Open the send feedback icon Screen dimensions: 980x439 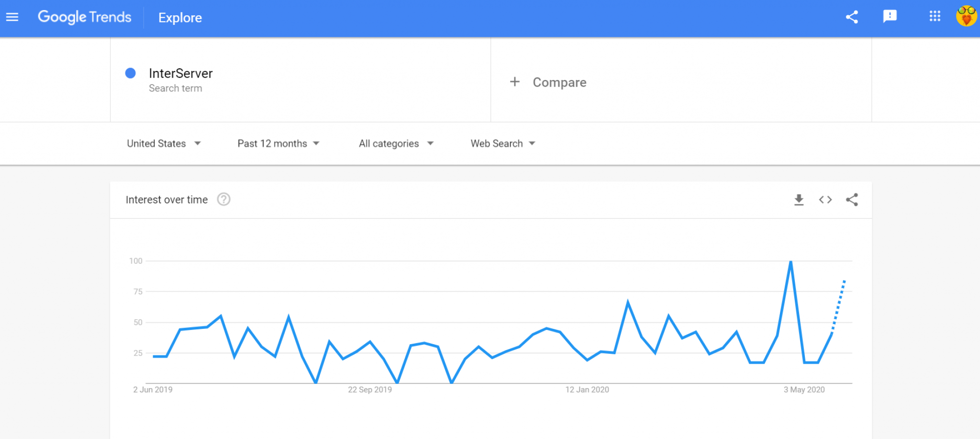pyautogui.click(x=890, y=17)
